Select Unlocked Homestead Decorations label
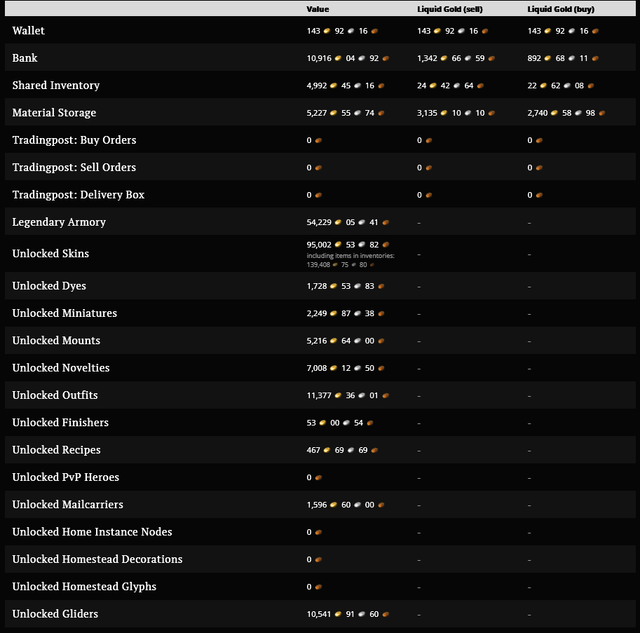The image size is (640, 633). click(x=97, y=559)
